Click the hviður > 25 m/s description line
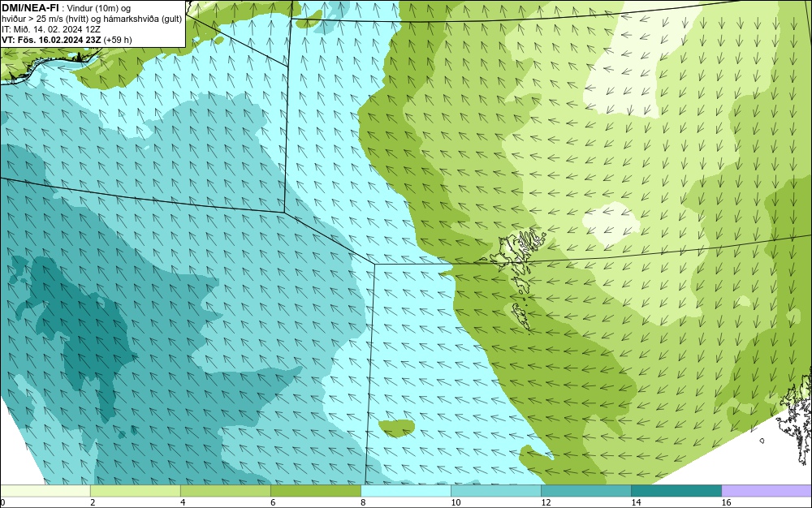The height and width of the screenshot is (508, 812). point(92,19)
